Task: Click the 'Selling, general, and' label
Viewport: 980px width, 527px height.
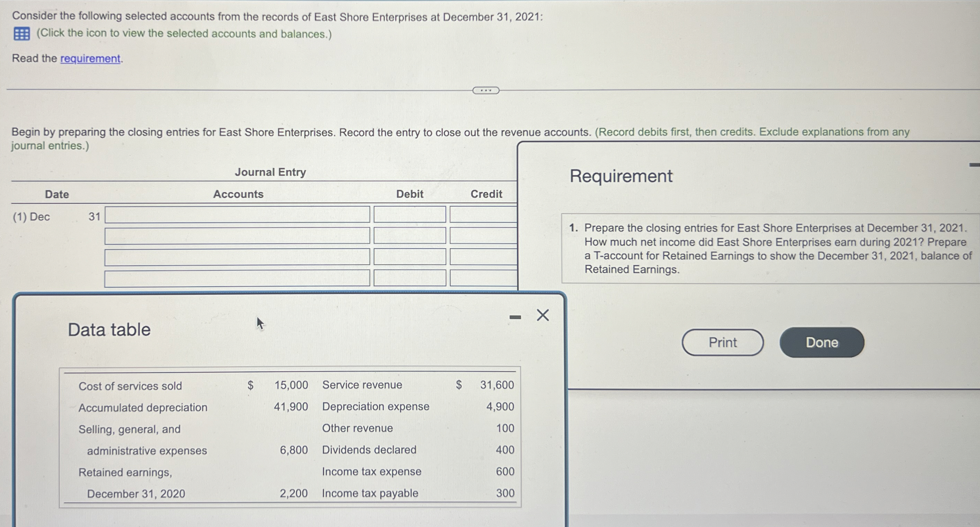Action: pyautogui.click(x=130, y=429)
